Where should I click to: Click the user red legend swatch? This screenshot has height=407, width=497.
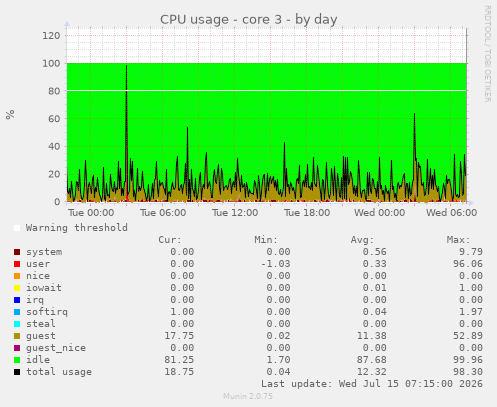point(17,264)
